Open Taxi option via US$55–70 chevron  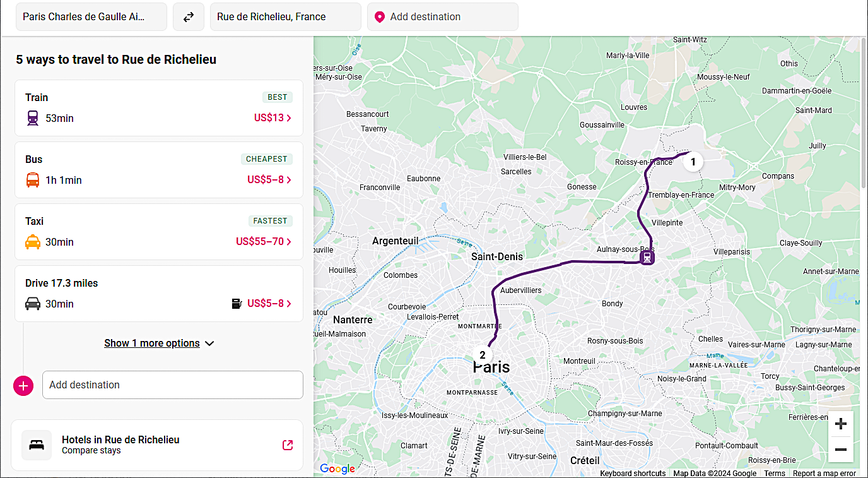tap(289, 242)
